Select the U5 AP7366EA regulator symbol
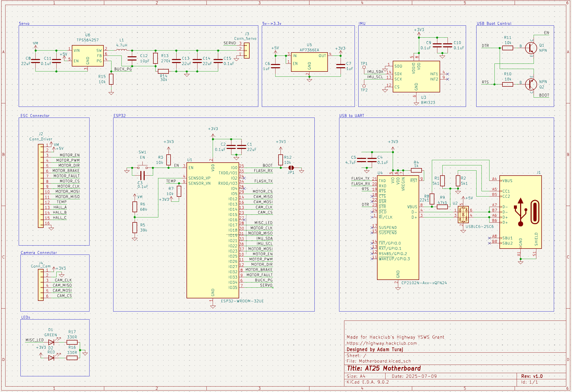 [x=309, y=62]
